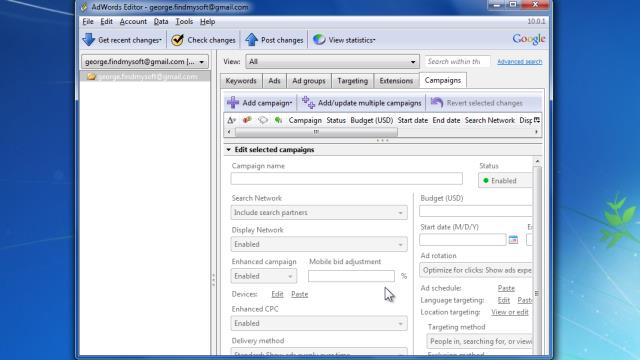640x360 pixels.
Task: Click the Check changes checkmark icon
Action: [x=178, y=40]
